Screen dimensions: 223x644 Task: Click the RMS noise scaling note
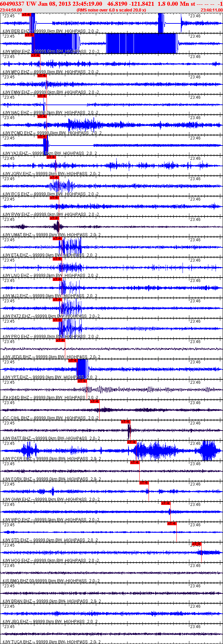point(112,10)
